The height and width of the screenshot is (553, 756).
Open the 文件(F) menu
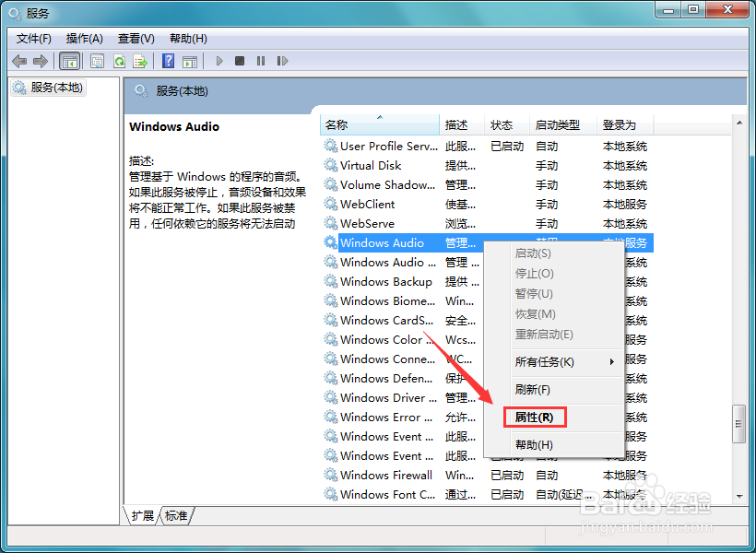coord(34,39)
